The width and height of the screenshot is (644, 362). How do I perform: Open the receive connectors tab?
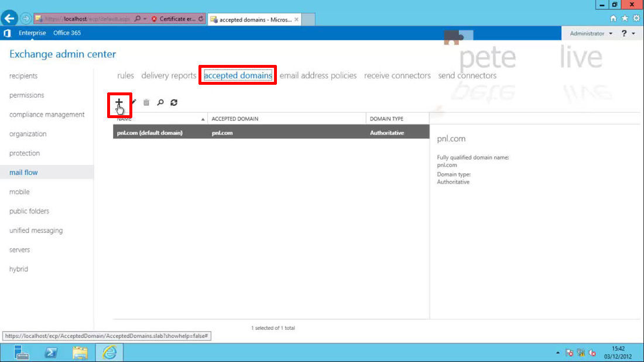(397, 75)
